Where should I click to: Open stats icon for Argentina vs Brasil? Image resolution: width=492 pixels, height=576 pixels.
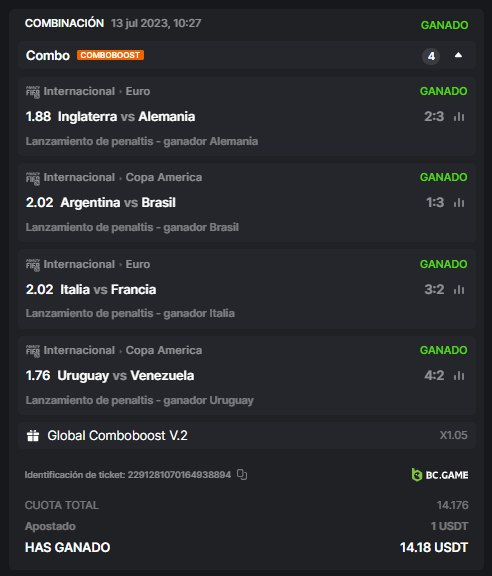459,203
